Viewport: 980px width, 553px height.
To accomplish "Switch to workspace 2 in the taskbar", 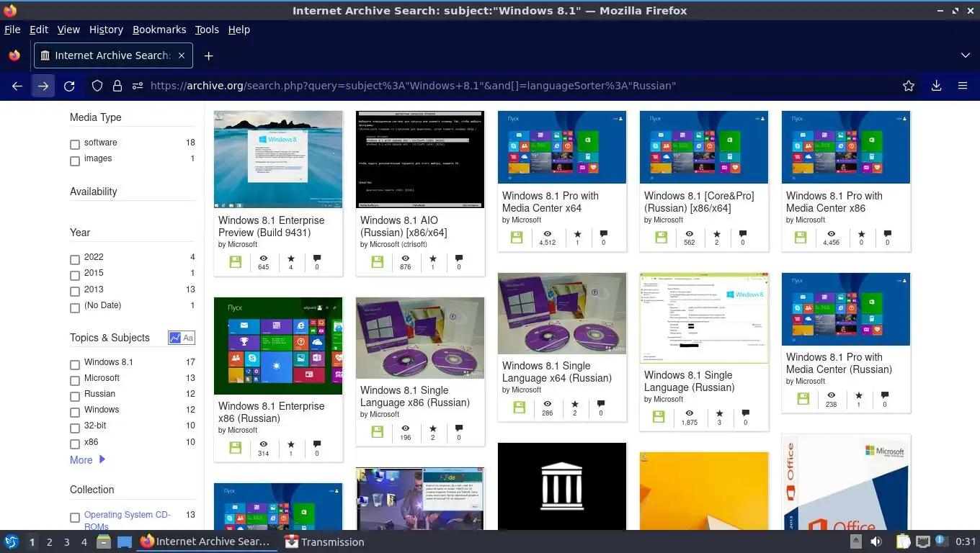I will tap(49, 541).
